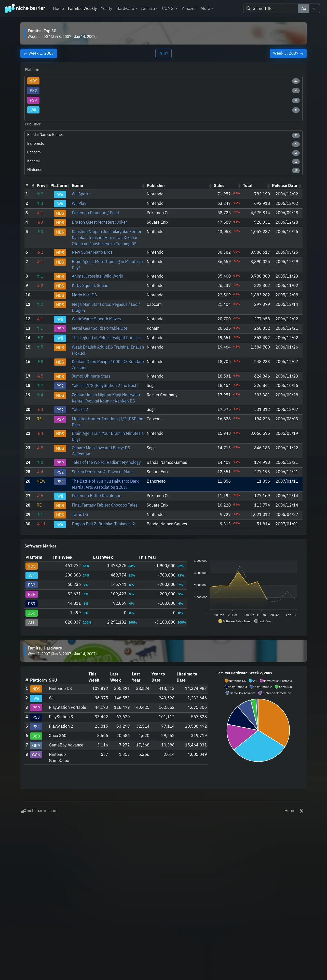The width and height of the screenshot is (327, 980).
Task: Toggle Last Year chart legend marker
Action: click(x=256, y=621)
